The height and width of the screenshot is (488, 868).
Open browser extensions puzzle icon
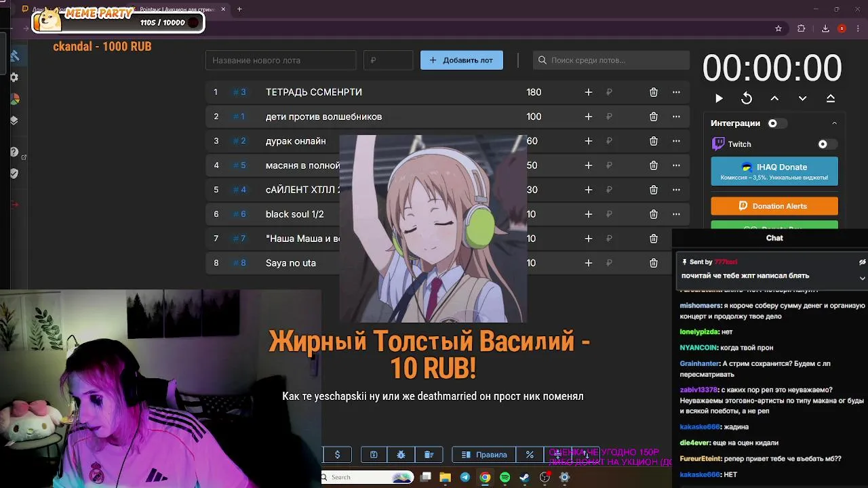click(802, 28)
